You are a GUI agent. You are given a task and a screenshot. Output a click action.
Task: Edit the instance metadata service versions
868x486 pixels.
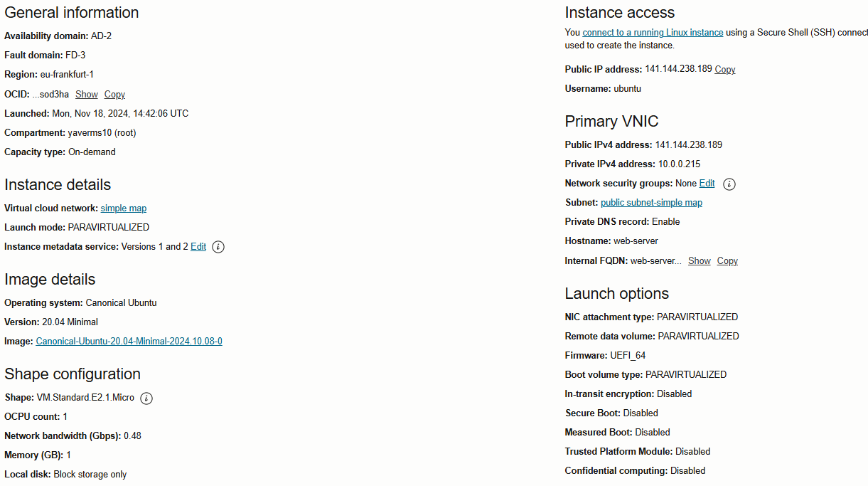pyautogui.click(x=198, y=247)
